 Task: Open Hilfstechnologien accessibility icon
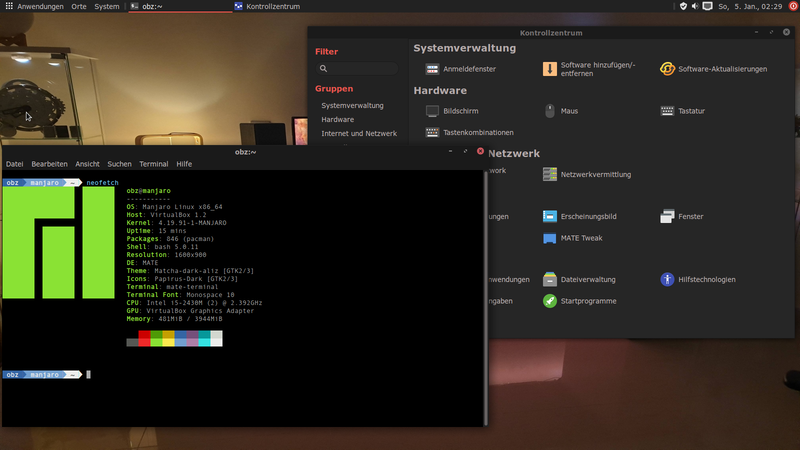(x=667, y=280)
